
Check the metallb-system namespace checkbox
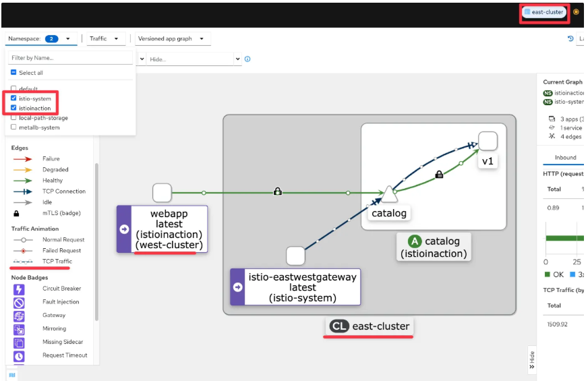[x=13, y=127]
